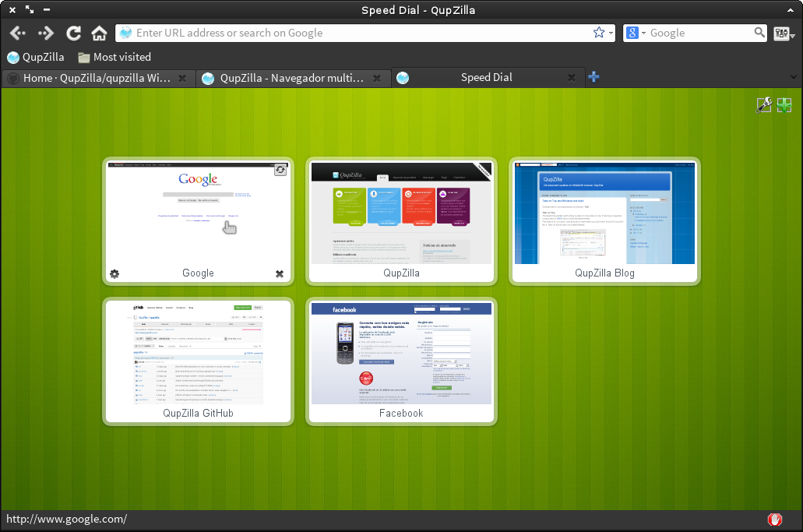This screenshot has width=803, height=532.
Task: Open the QupZilla GitHub speed dial
Action: pyautogui.click(x=198, y=361)
